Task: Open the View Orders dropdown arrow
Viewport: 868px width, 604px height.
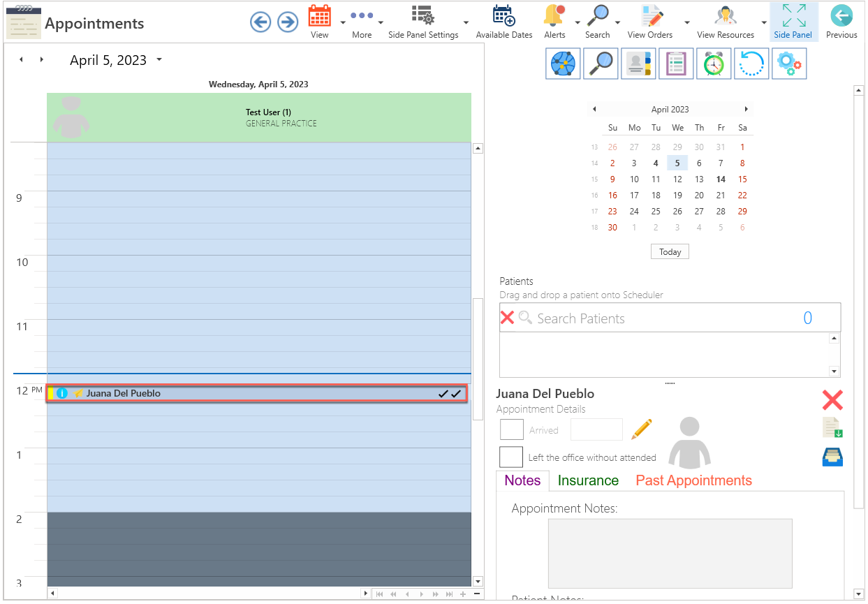Action: pos(687,22)
